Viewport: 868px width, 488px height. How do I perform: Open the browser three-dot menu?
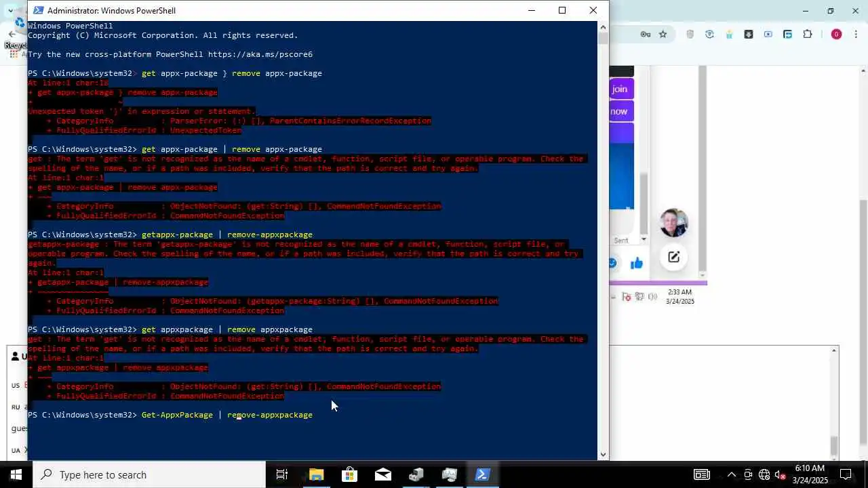point(857,35)
